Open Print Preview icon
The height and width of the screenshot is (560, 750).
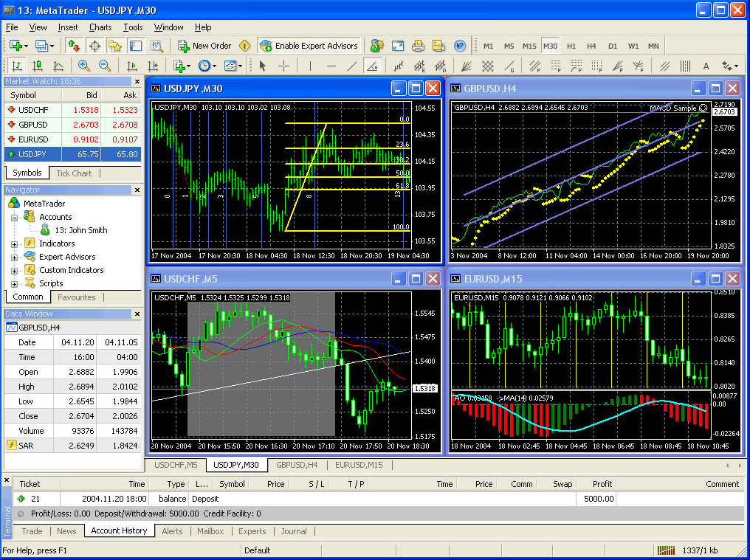point(438,46)
